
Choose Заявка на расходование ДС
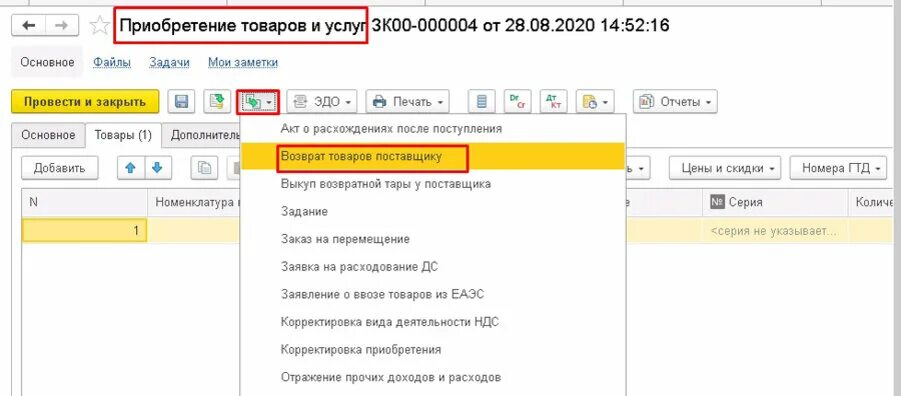[433, 267]
